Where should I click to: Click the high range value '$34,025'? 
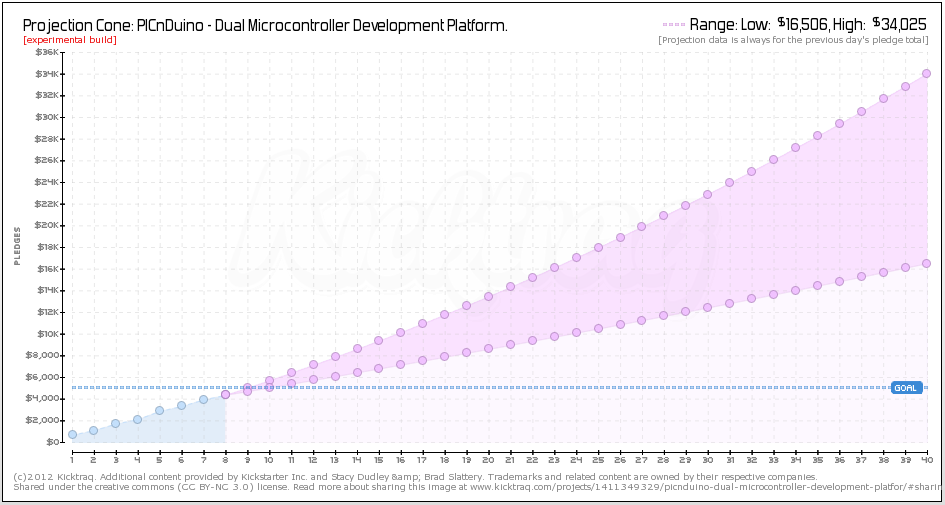pos(899,24)
